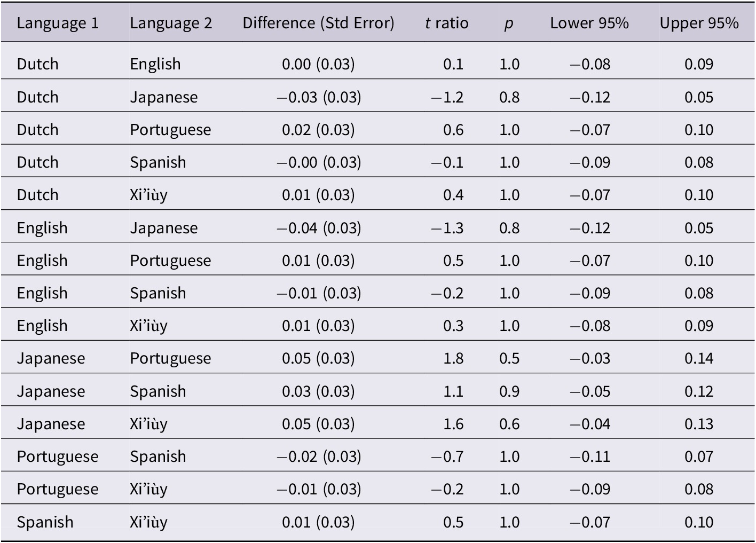The image size is (756, 543).
Task: Click the Difference (Std Error) header
Action: click(x=318, y=23)
